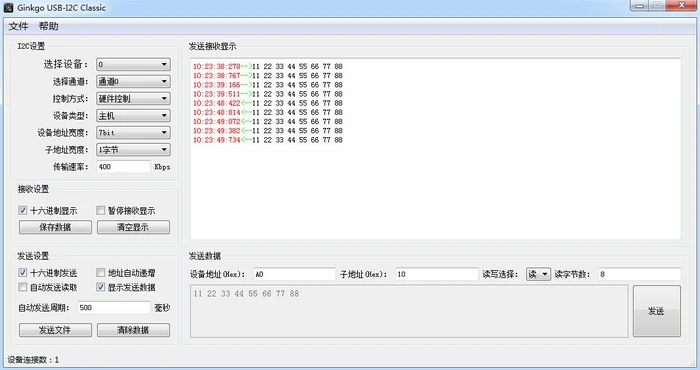Image resolution: width=700 pixels, height=370 pixels.
Task: Open the 读写选择 dropdown
Action: click(538, 274)
